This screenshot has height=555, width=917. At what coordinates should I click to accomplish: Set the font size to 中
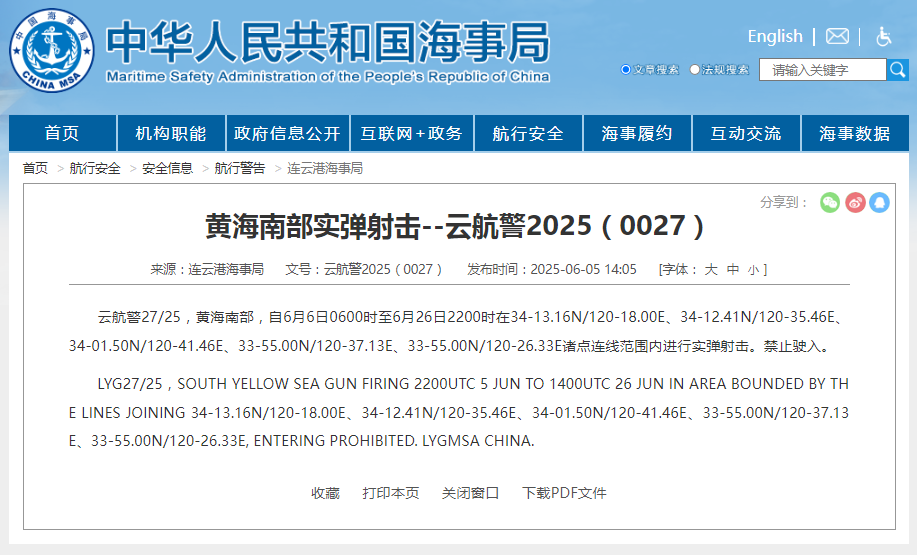point(733,270)
